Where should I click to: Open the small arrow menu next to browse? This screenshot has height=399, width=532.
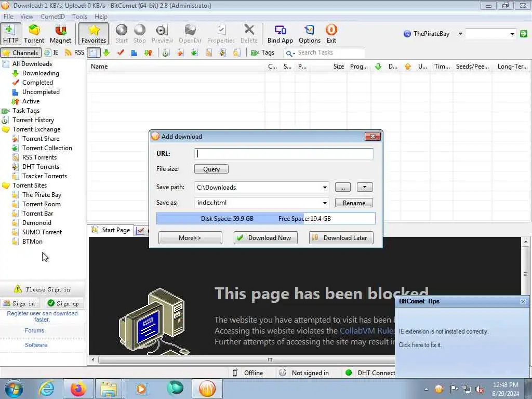(365, 187)
